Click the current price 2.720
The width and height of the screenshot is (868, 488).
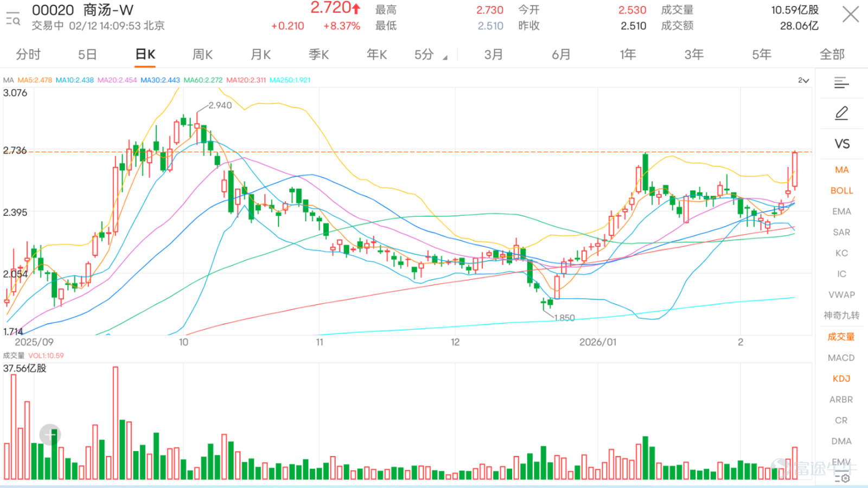pos(331,8)
